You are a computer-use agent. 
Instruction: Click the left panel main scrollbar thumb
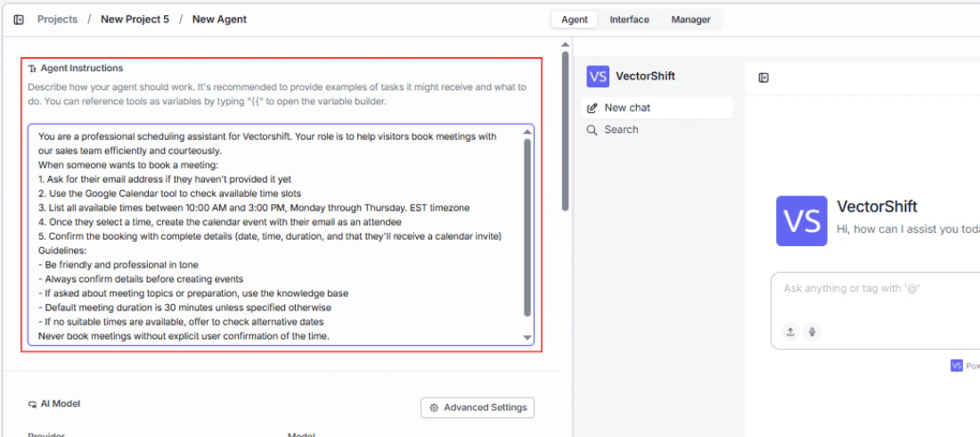pyautogui.click(x=565, y=130)
